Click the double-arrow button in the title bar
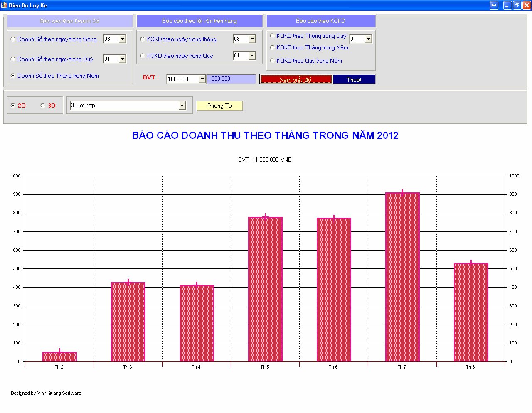Image resolution: width=532 pixels, height=413 pixels. pos(494,5)
